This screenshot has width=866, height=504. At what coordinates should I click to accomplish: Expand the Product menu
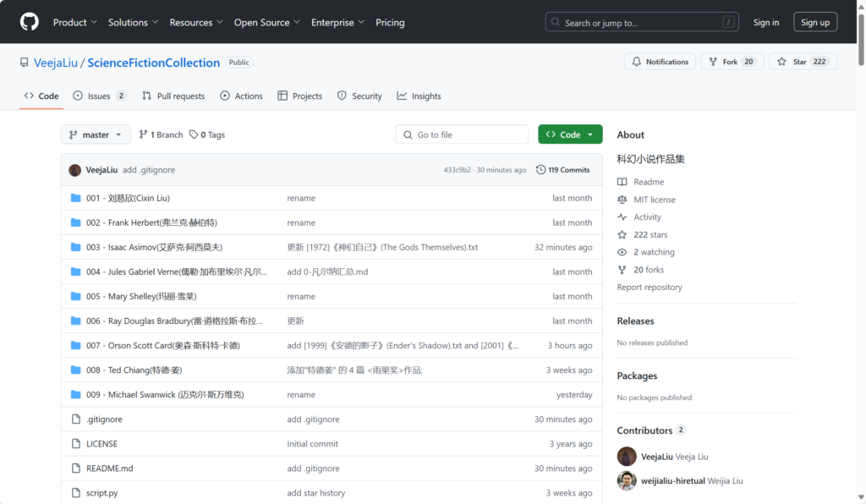click(x=75, y=22)
